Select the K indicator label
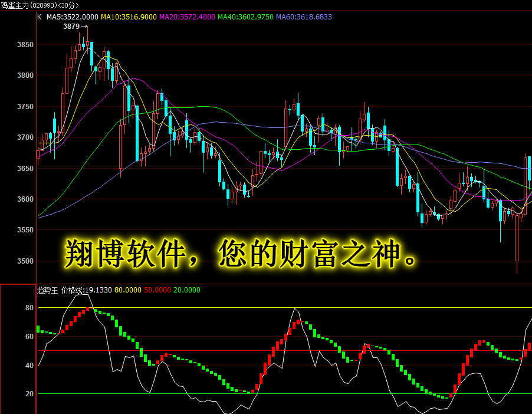 [x=40, y=17]
